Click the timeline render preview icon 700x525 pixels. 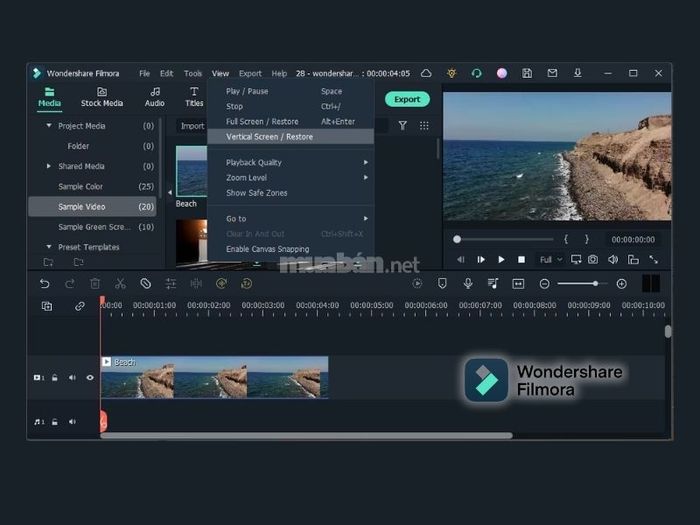[x=417, y=283]
